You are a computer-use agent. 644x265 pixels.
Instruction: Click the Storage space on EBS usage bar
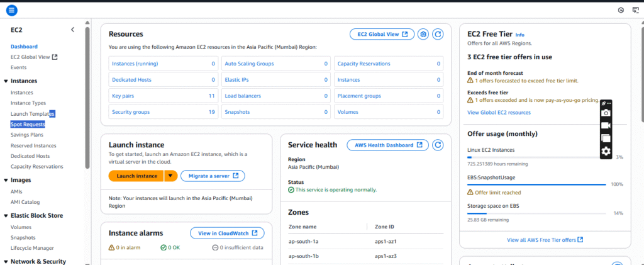click(x=536, y=213)
